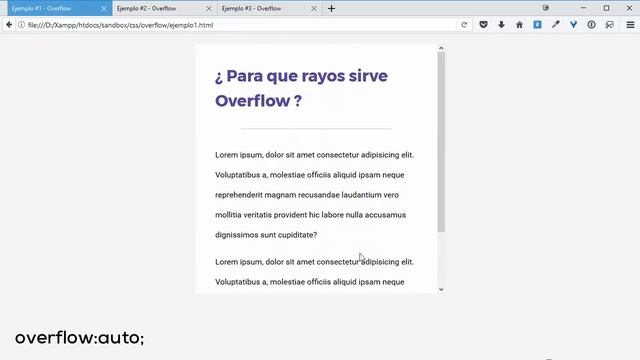Screen dimensions: 640x360
Task: Click the icon left of minimize button
Action: click(546, 8)
